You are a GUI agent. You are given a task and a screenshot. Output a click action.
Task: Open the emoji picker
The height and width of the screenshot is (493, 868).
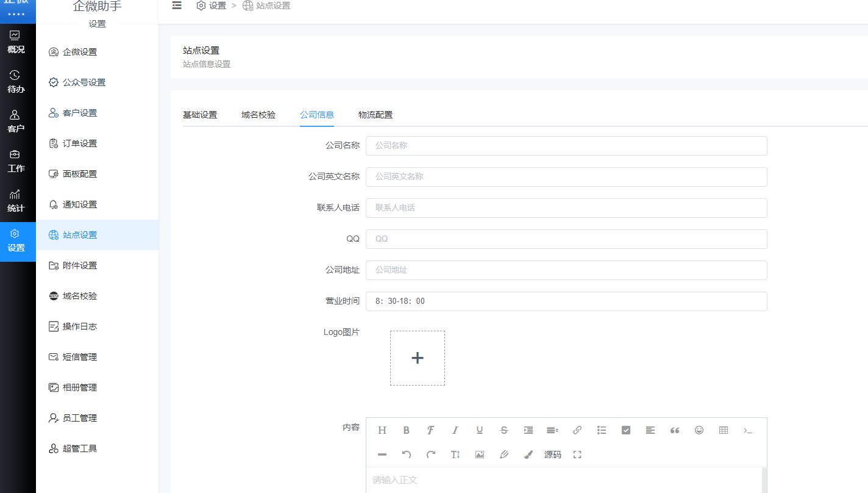point(699,430)
